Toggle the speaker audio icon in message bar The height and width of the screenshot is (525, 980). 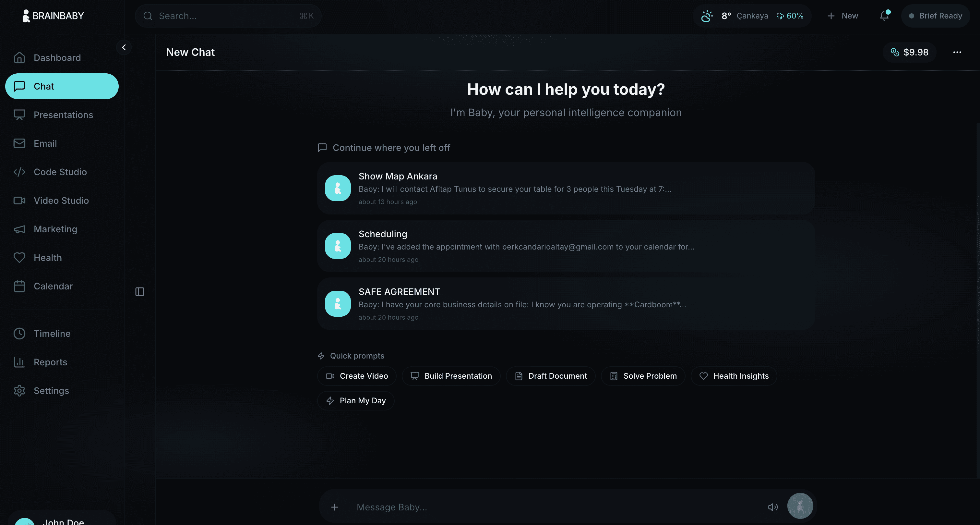point(773,507)
